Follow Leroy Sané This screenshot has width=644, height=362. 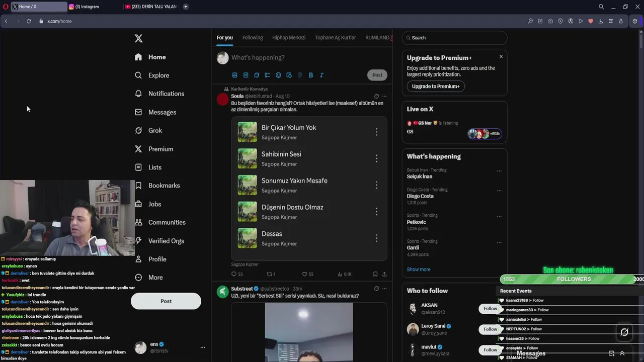coord(490,329)
